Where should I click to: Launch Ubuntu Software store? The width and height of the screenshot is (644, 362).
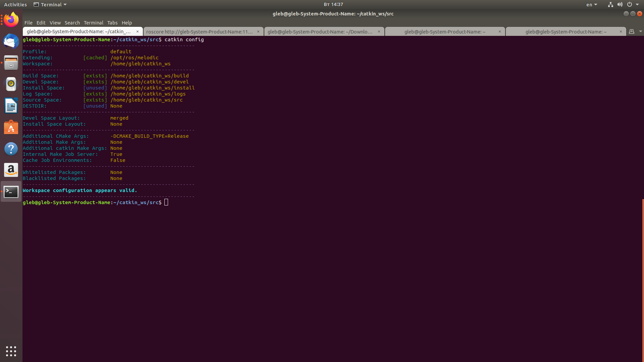pyautogui.click(x=11, y=127)
